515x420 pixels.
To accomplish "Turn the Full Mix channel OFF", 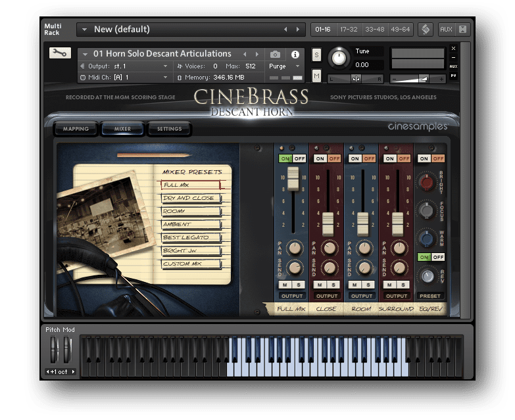I will click(x=299, y=158).
